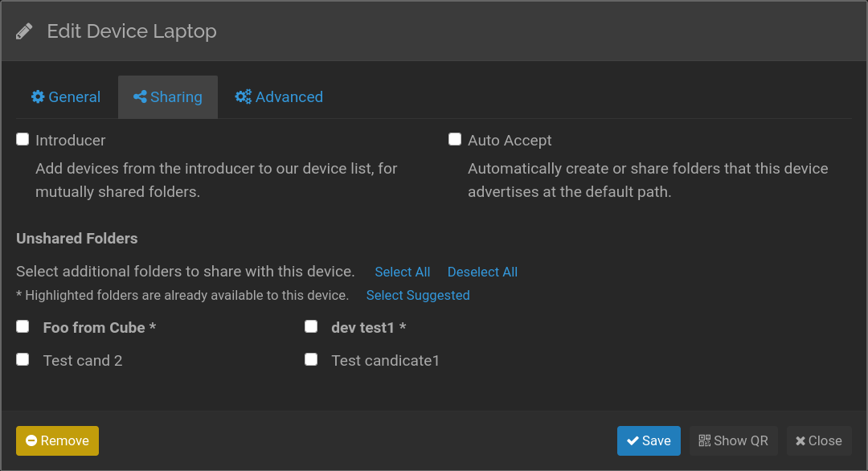
Task: Click the Deselect All link
Action: (x=482, y=272)
